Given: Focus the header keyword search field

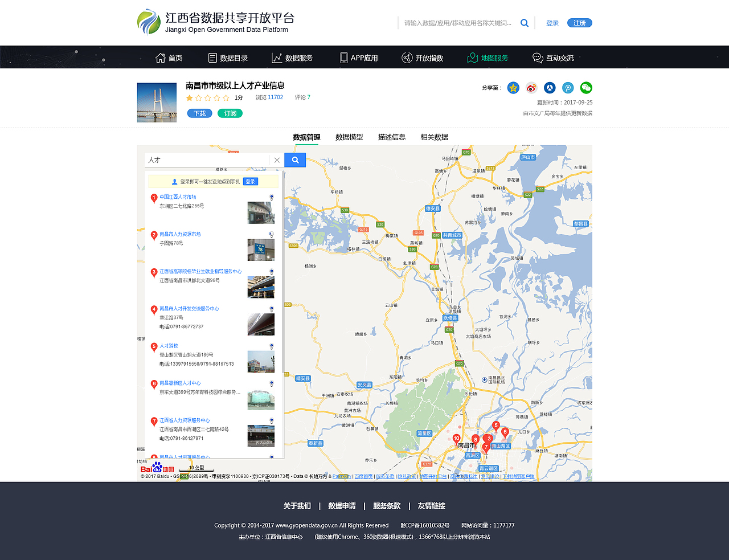Looking at the screenshot, I should pos(458,23).
